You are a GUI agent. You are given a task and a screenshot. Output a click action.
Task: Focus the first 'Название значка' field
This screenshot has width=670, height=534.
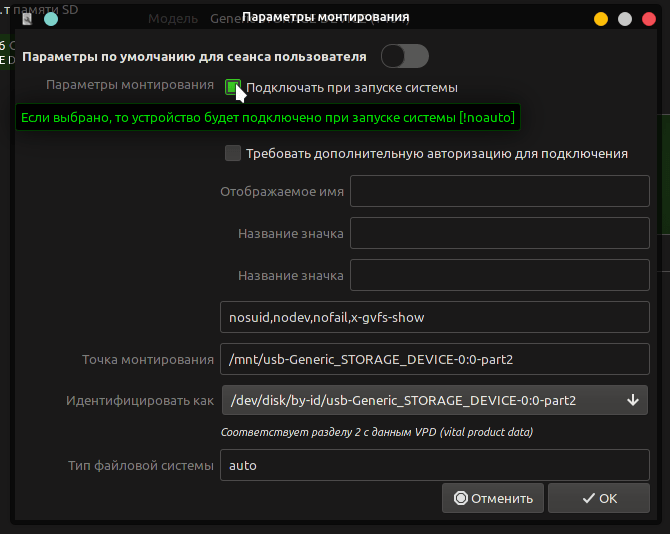(x=499, y=234)
